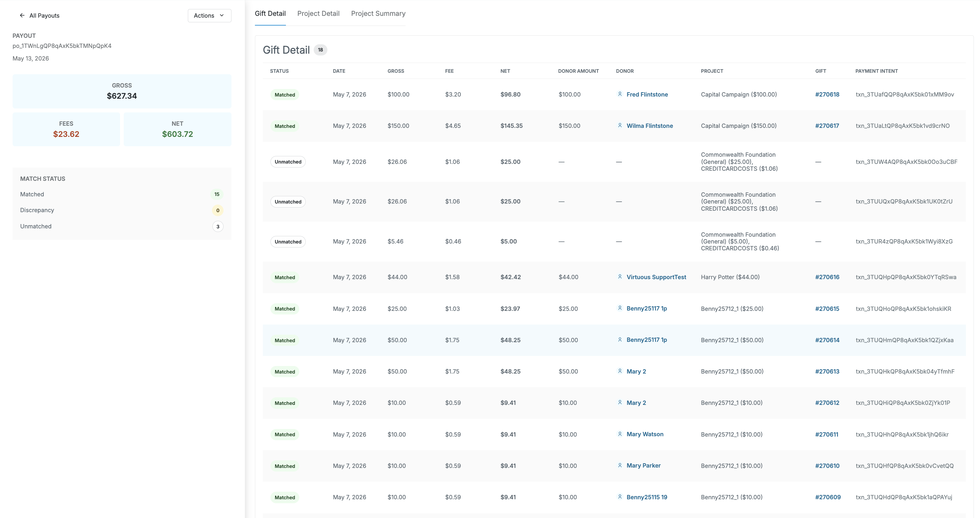Click the Gift Detail count badge 18
This screenshot has width=980, height=518.
[x=320, y=50]
